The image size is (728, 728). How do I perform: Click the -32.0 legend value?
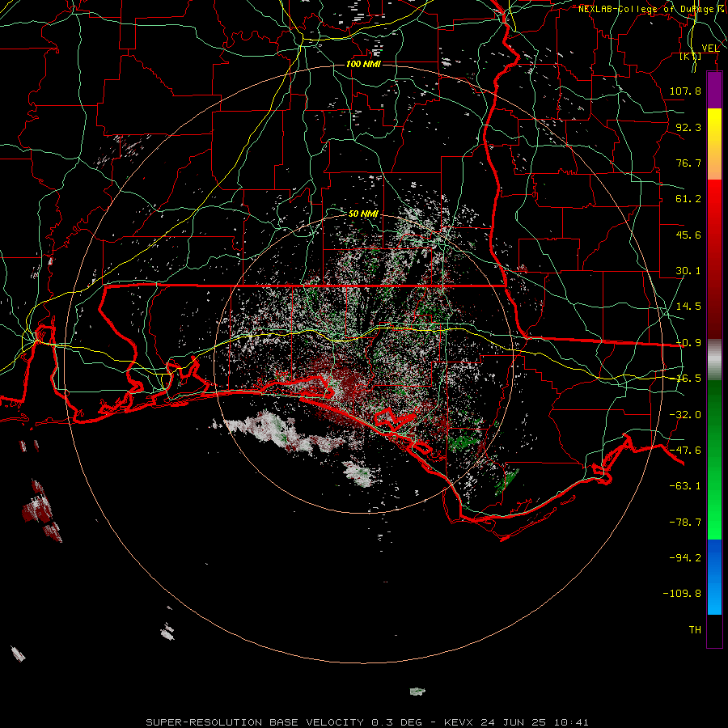(x=685, y=415)
